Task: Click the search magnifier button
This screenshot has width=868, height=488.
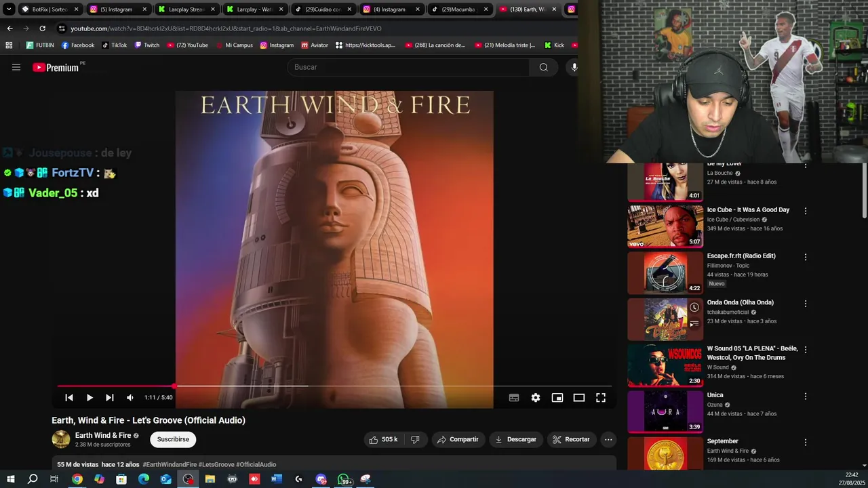Action: [x=543, y=67]
